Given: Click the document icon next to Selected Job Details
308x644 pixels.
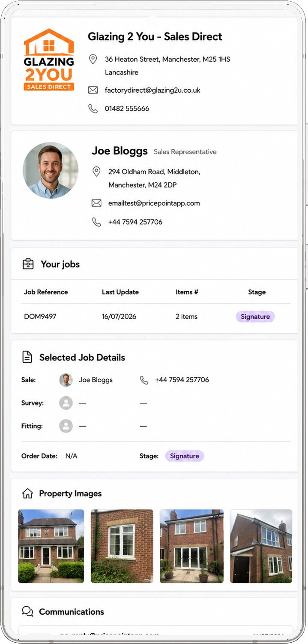Looking at the screenshot, I should point(27,357).
